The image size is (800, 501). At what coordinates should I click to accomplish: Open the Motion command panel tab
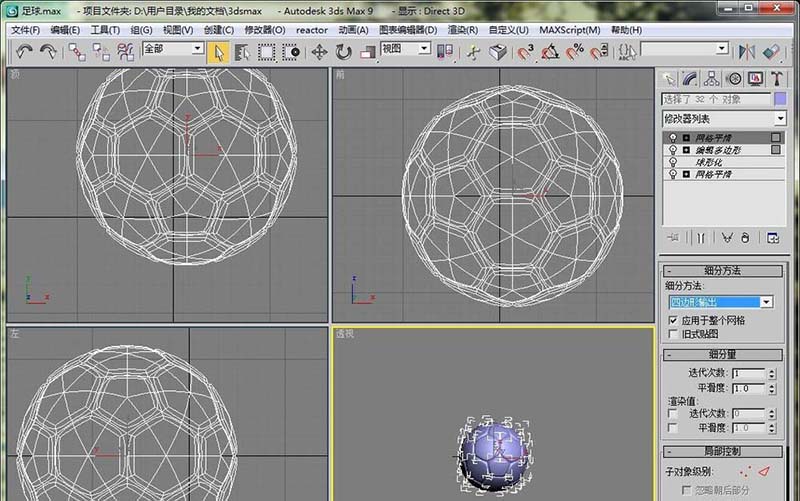click(734, 79)
